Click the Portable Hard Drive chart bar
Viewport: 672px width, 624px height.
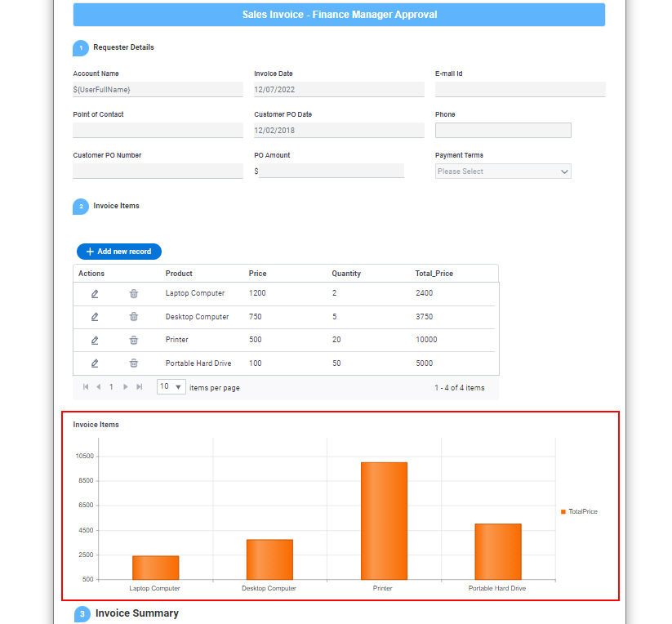tap(498, 552)
